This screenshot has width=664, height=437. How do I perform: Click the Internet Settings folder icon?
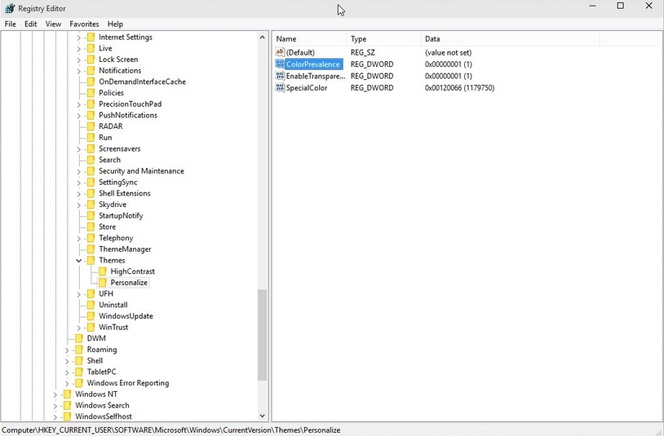(91, 37)
